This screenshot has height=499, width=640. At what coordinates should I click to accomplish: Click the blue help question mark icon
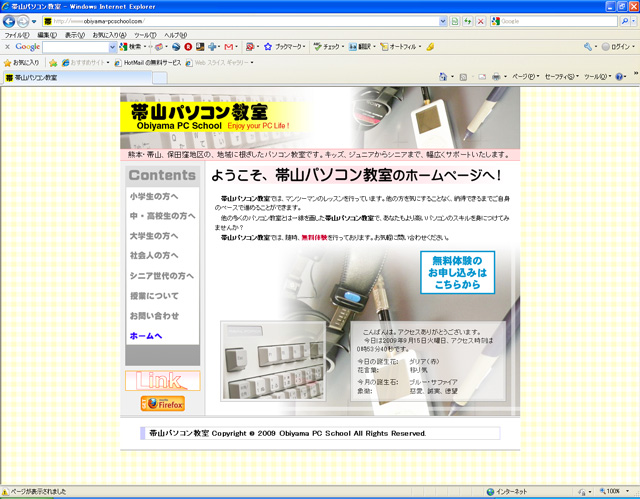pyautogui.click(x=620, y=77)
